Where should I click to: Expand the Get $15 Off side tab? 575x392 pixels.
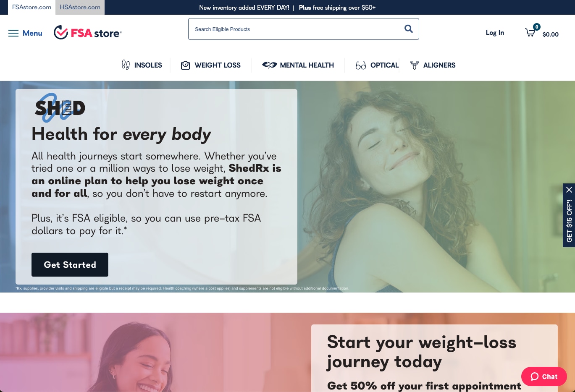tap(569, 221)
